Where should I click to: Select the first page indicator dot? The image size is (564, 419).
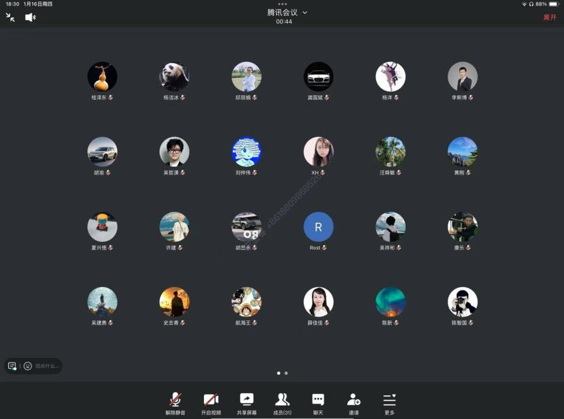[x=278, y=373]
